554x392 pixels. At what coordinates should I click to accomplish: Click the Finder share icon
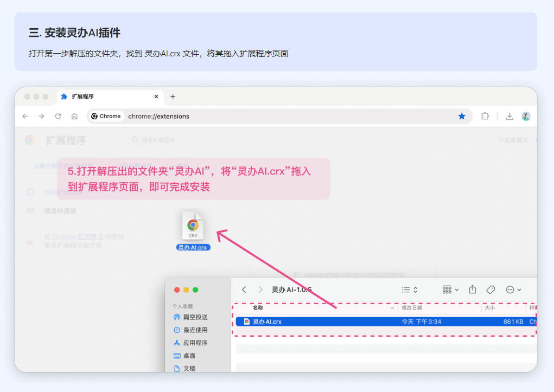pos(473,290)
